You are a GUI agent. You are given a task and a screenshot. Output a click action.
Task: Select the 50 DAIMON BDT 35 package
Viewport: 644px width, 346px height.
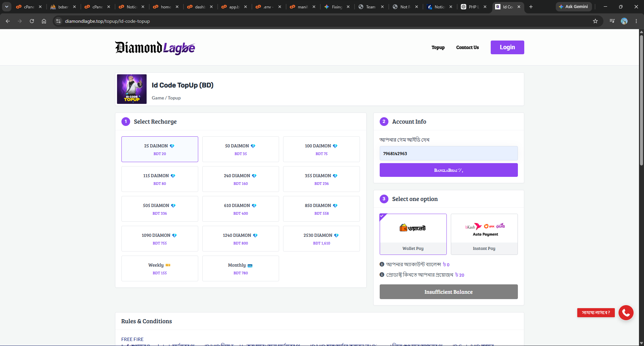[240, 149]
